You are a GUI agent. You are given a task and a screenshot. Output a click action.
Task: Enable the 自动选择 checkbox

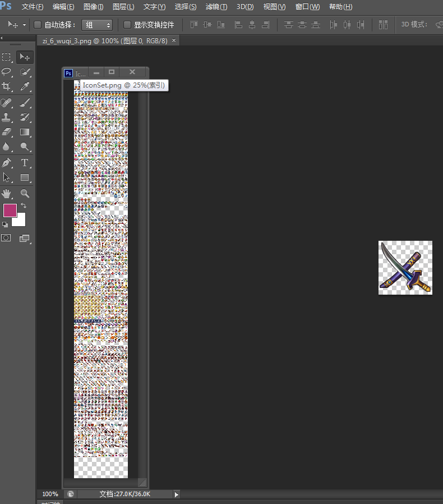click(x=38, y=25)
